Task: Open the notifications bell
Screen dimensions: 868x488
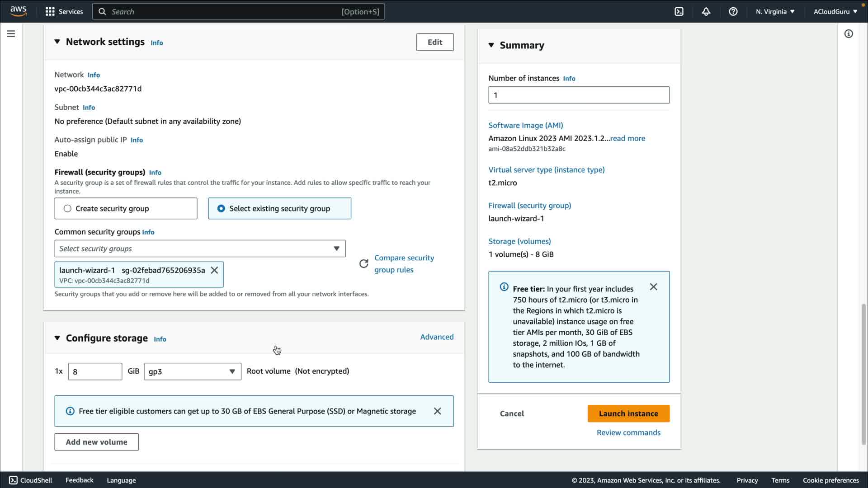Action: [x=706, y=12]
